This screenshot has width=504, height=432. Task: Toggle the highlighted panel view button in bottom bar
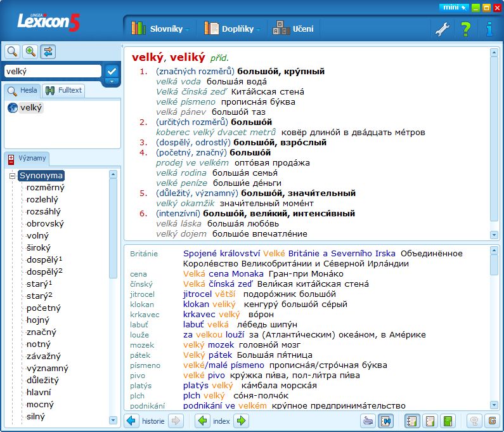(x=385, y=421)
